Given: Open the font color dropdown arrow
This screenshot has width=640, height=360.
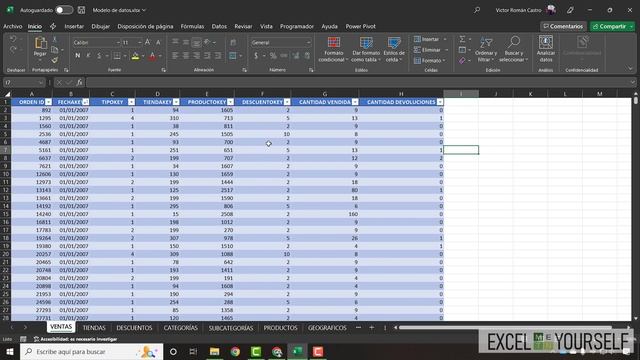Looking at the screenshot, I should (x=160, y=56).
